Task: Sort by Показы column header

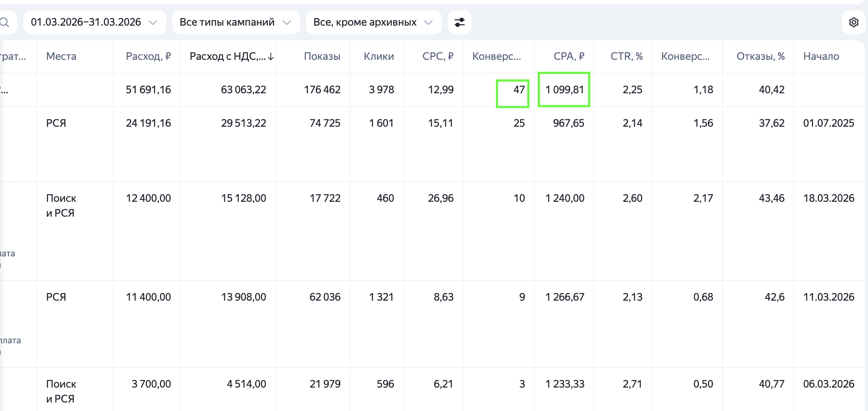Action: click(322, 56)
